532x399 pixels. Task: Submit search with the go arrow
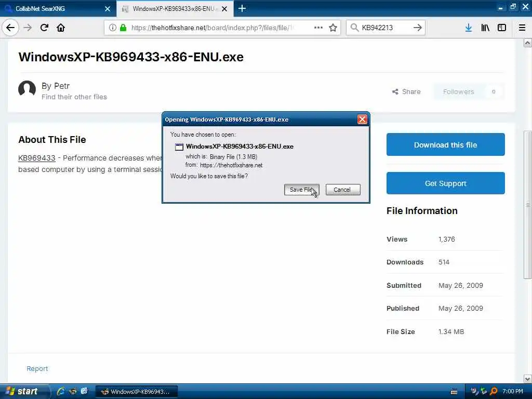[418, 28]
